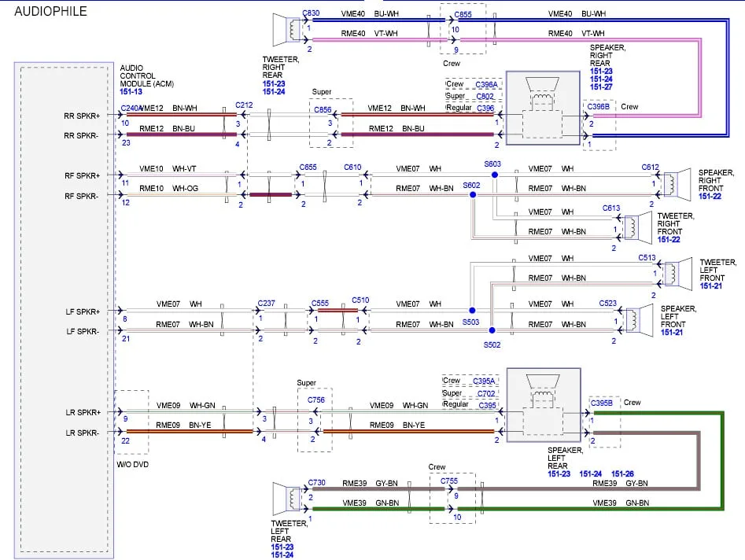Click the Tweeter Right Front symbol at C613
Viewport: 745px width, 560px height.
638,227
